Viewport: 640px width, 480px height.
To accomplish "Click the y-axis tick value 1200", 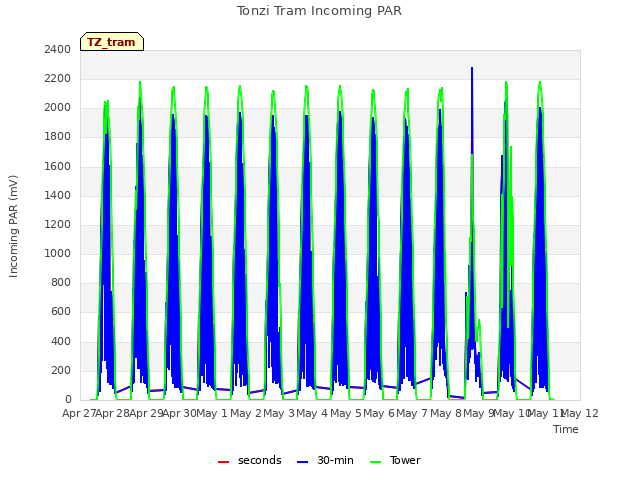I will [58, 224].
